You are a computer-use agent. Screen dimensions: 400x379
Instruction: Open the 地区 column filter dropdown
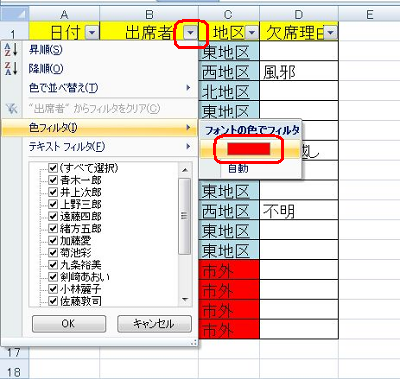click(252, 33)
